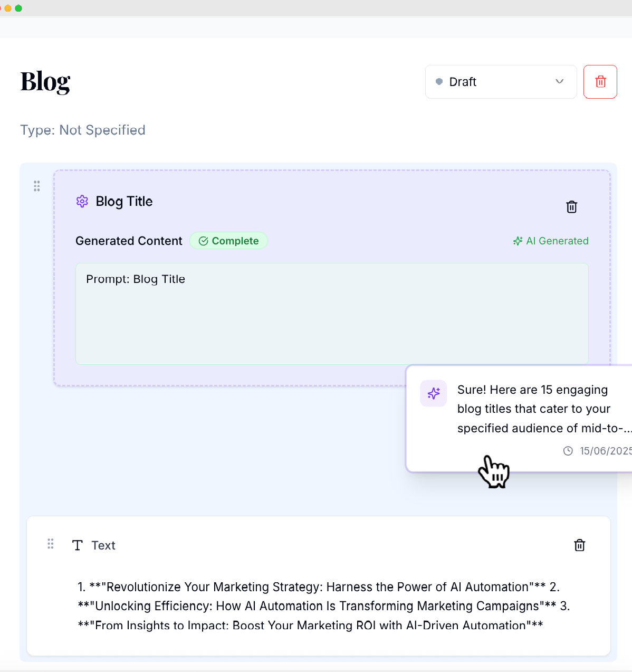The image size is (632, 672).
Task: Click the red delete blog trash button
Action: click(x=600, y=82)
